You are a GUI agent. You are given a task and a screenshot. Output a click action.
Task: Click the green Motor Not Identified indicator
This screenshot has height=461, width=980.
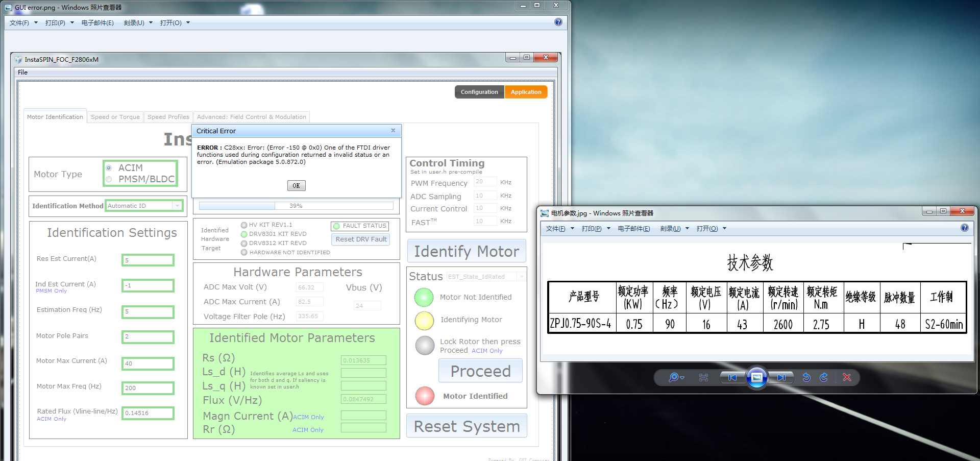pyautogui.click(x=424, y=297)
